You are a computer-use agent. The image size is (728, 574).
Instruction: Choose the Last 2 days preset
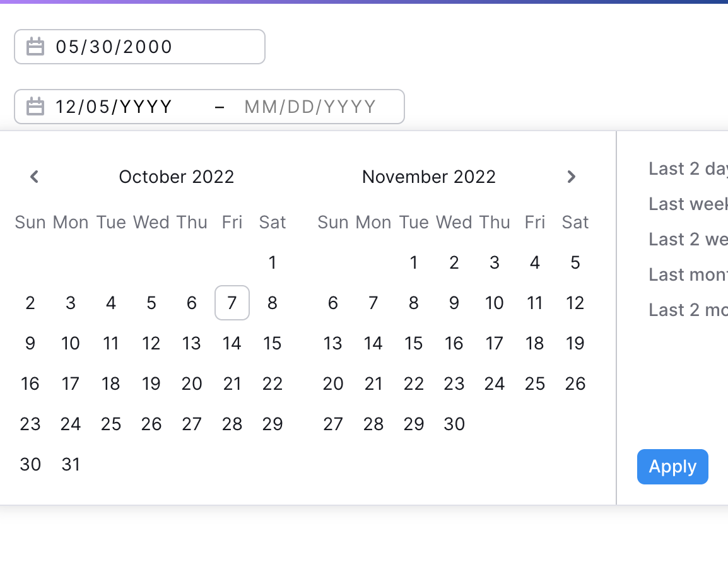click(688, 168)
